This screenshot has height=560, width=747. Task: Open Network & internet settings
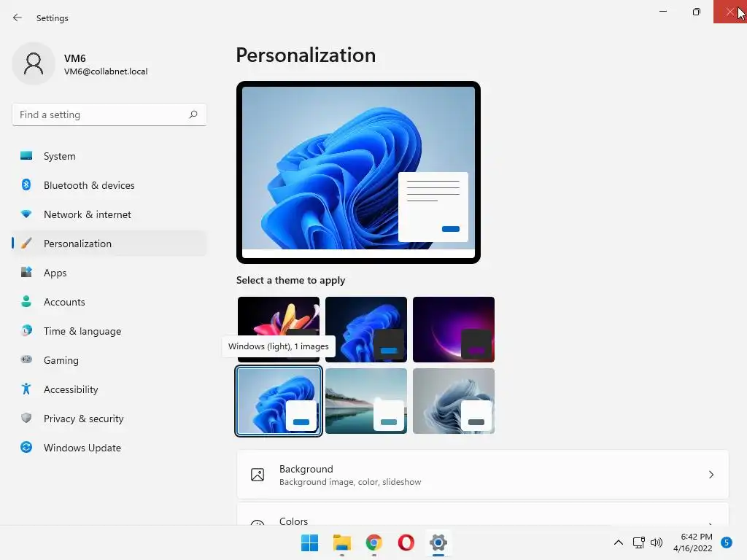tap(109, 214)
